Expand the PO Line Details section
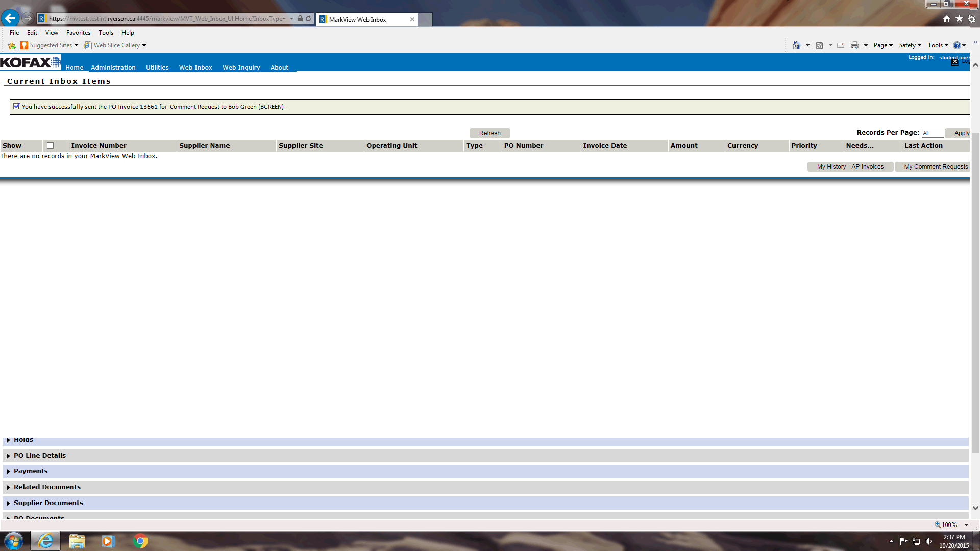This screenshot has width=980, height=551. point(40,456)
